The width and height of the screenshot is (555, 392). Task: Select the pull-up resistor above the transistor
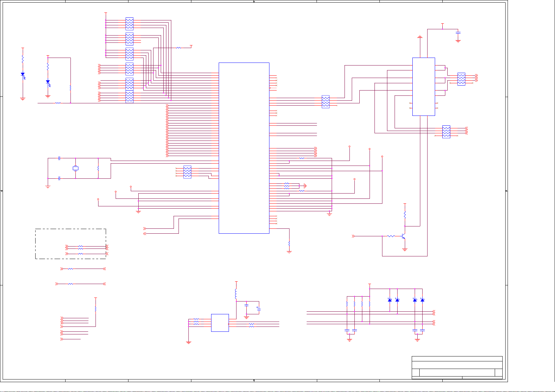405,215
